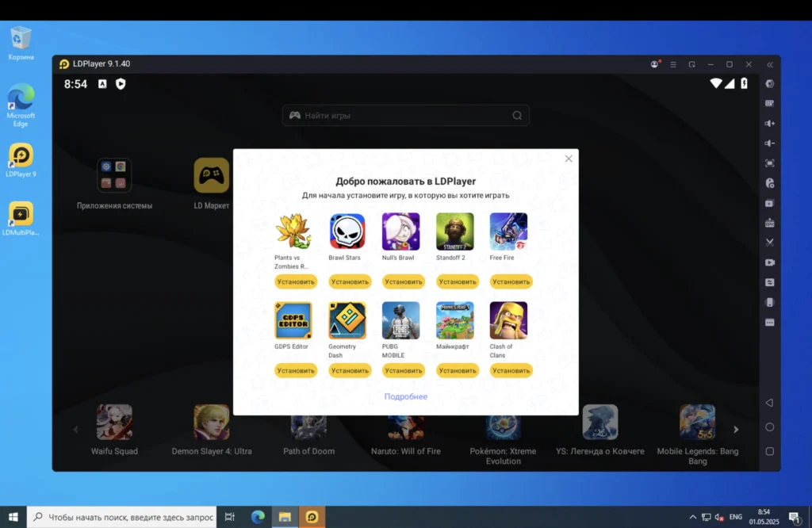Viewport: 812px width, 528px height.
Task: Select the Brawl Stars skull icon
Action: point(347,231)
